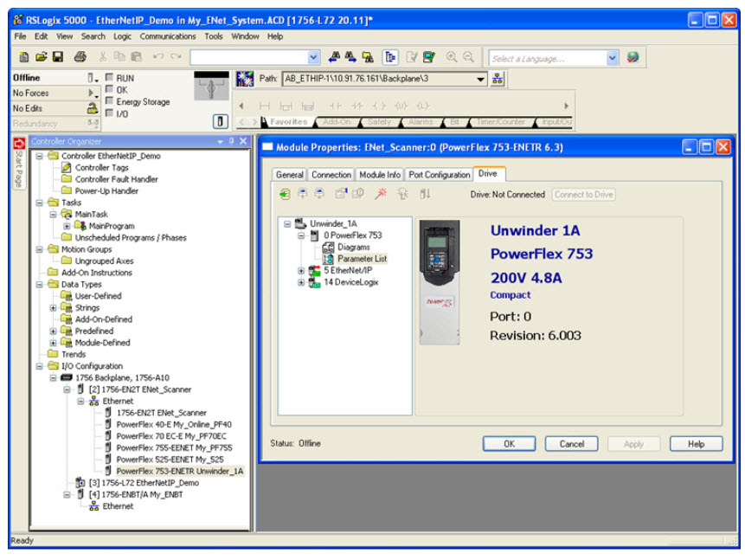
Task: Click the red starburst icon in Drive toolbar
Action: click(381, 195)
